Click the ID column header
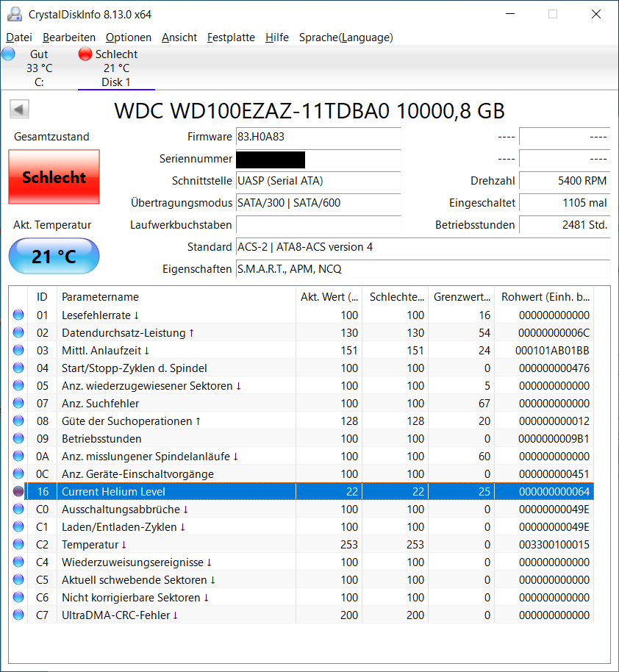The width and height of the screenshot is (619, 672). [42, 297]
